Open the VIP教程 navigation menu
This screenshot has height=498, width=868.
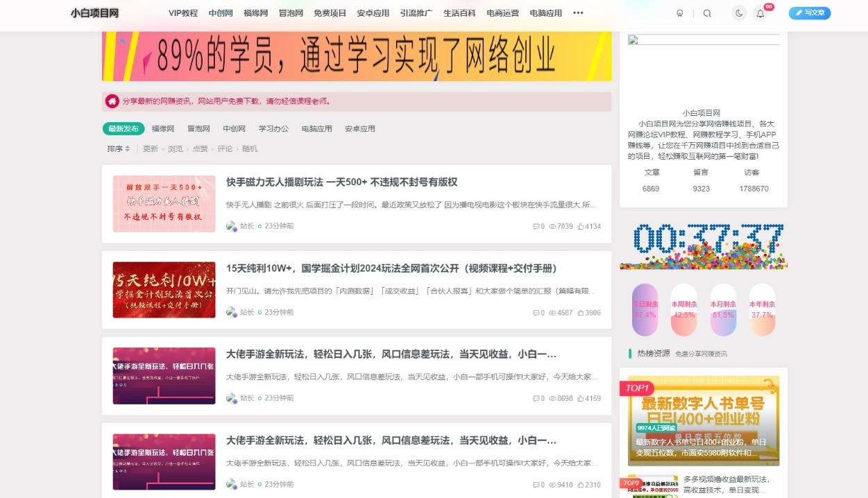click(x=183, y=13)
